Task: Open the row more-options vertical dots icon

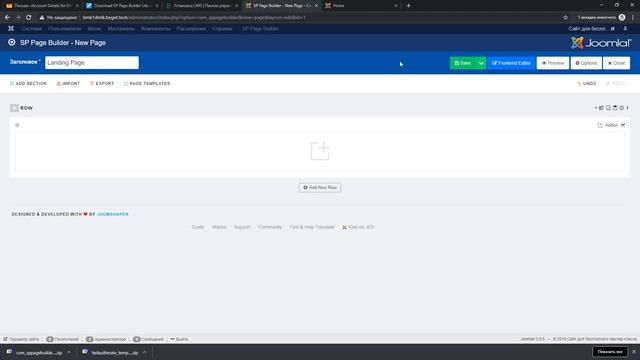Action: [x=627, y=108]
